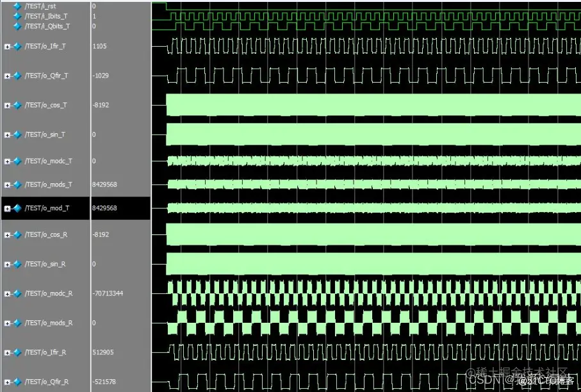Viewport: 581px width, 392px height.
Task: Click the value 8429568 of o_mod_T
Action: point(104,208)
